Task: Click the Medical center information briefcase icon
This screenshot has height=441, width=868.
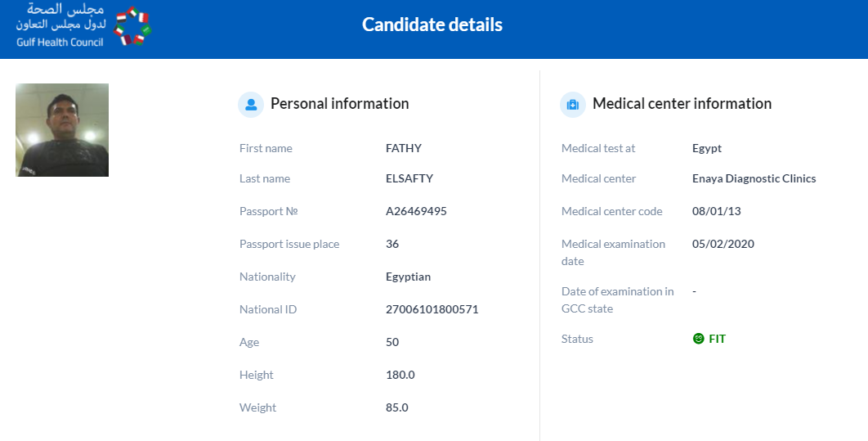Action: (x=572, y=104)
